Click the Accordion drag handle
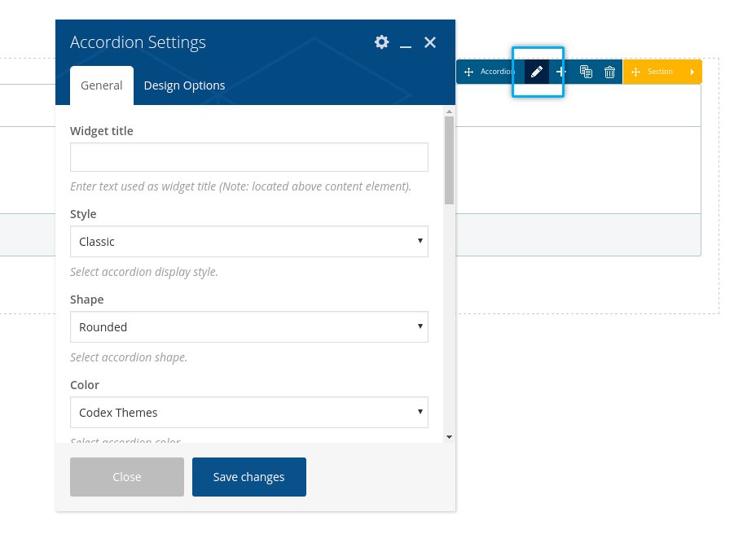The width and height of the screenshot is (756, 534). tap(469, 72)
